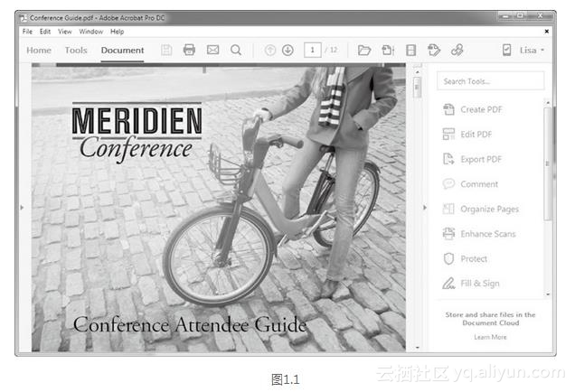Select the Protect label
The height and width of the screenshot is (392, 575).
474,259
